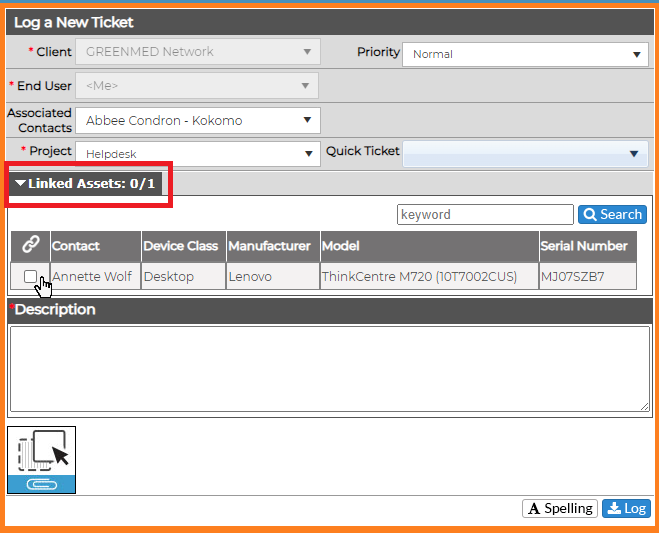Click inside the Description text area
659x533 pixels.
pyautogui.click(x=330, y=369)
